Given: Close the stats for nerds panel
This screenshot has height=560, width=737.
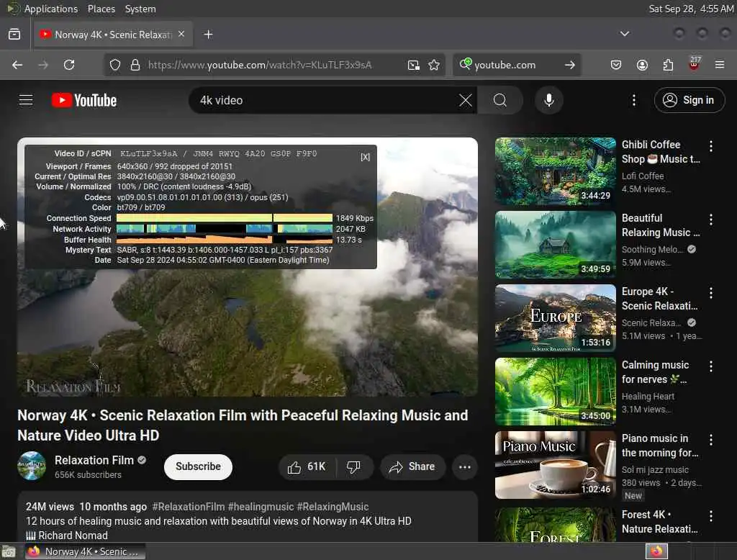Looking at the screenshot, I should point(365,157).
